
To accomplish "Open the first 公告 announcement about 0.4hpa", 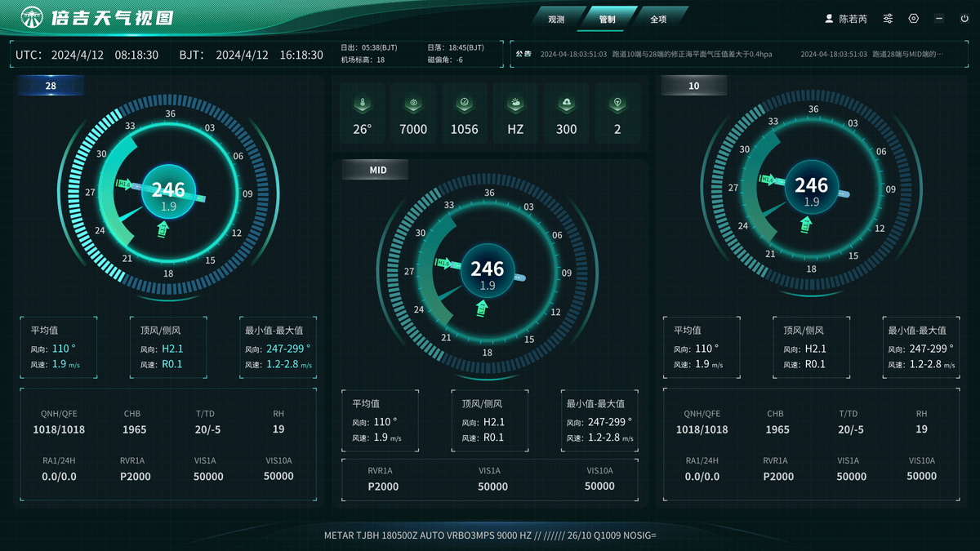I will [656, 55].
